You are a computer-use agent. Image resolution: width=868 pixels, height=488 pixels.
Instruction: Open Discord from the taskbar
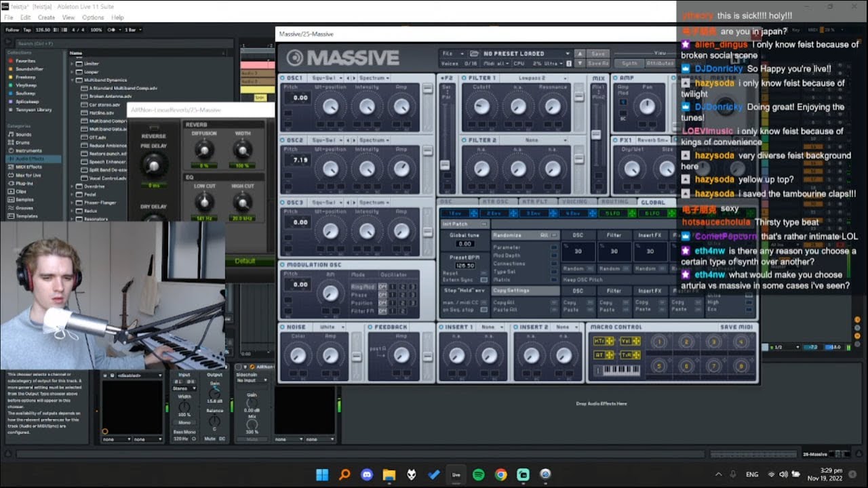point(367,474)
